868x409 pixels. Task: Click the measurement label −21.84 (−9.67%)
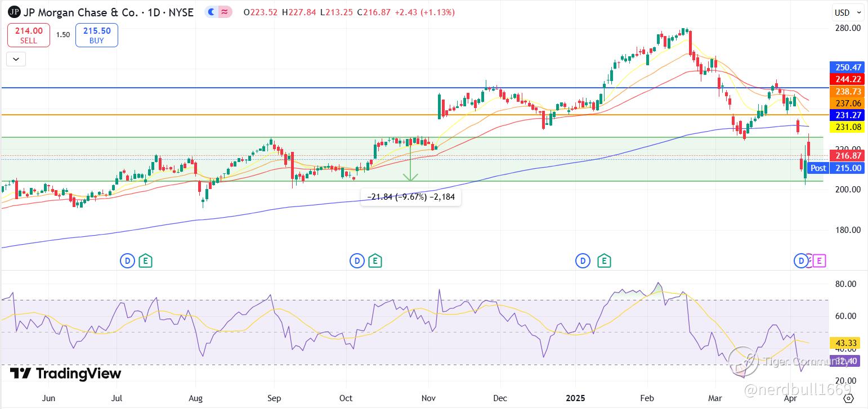coord(411,197)
